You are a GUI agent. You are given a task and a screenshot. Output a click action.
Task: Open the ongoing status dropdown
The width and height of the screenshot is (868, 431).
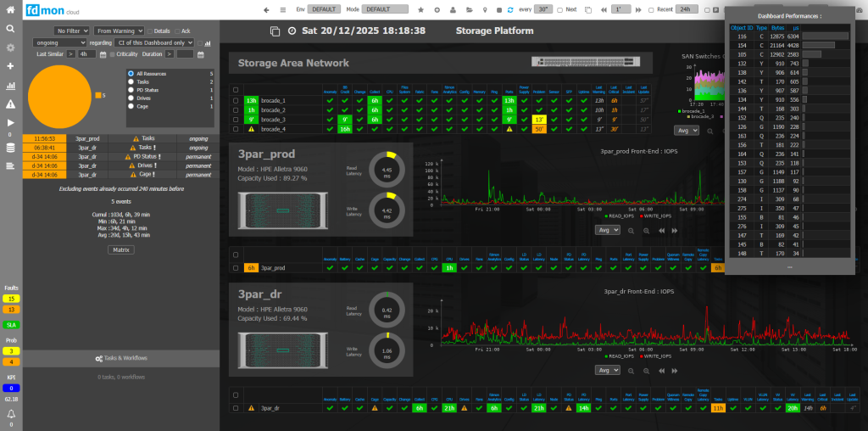click(60, 42)
